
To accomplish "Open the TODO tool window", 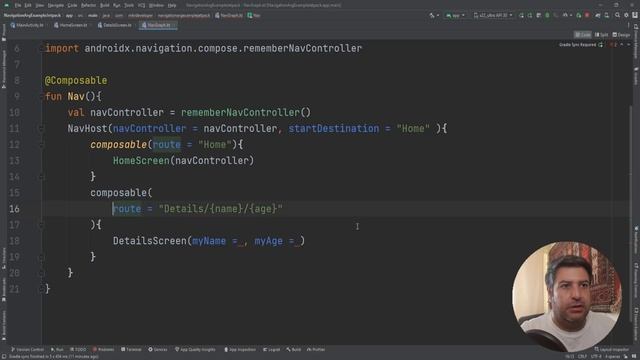I will (x=78, y=350).
